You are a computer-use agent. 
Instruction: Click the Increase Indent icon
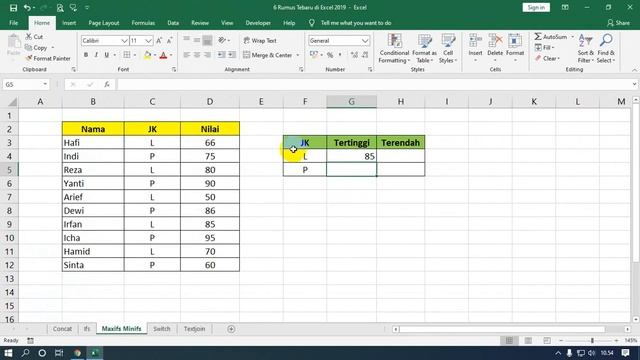coord(231,55)
